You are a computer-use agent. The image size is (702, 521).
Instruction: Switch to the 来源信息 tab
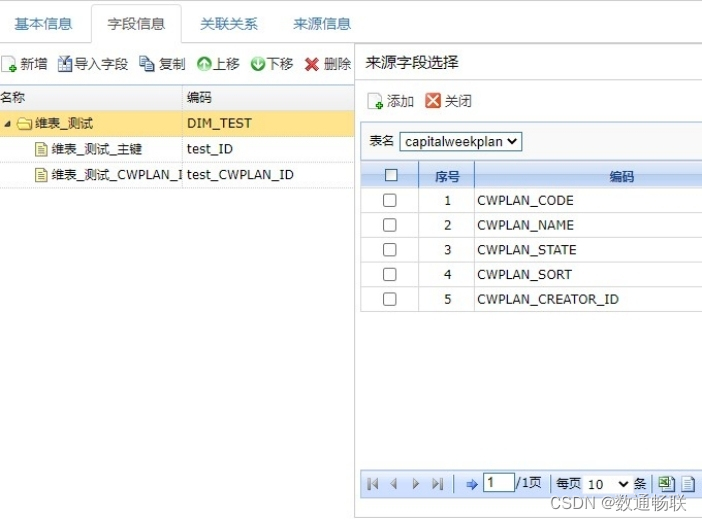coord(322,24)
